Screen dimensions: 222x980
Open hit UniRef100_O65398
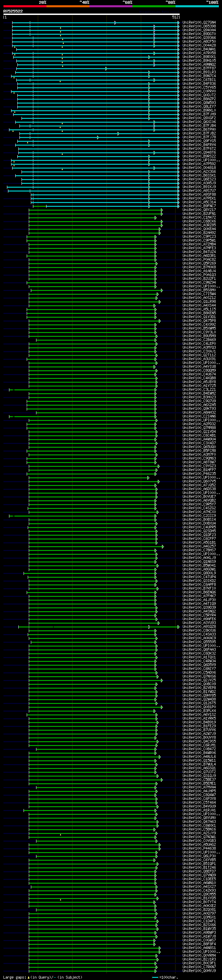pyautogui.click(x=199, y=26)
